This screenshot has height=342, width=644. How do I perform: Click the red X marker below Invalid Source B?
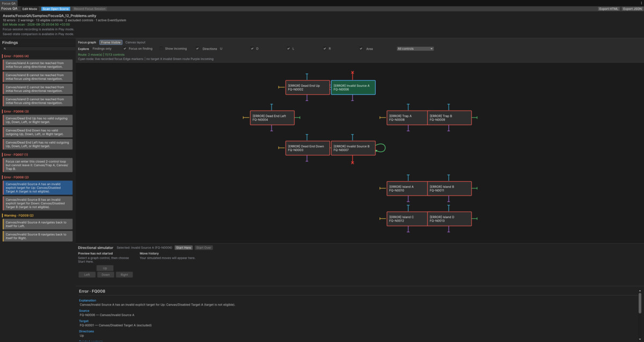353,162
